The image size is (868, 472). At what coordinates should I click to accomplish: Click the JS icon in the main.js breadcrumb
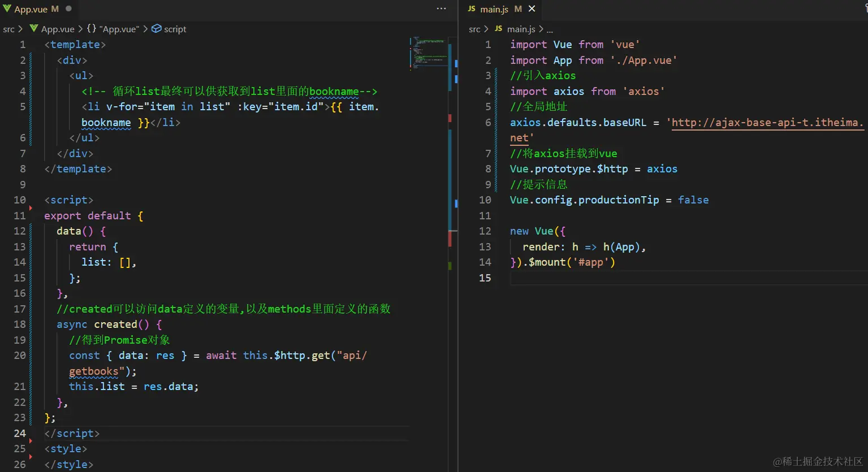tap(498, 28)
